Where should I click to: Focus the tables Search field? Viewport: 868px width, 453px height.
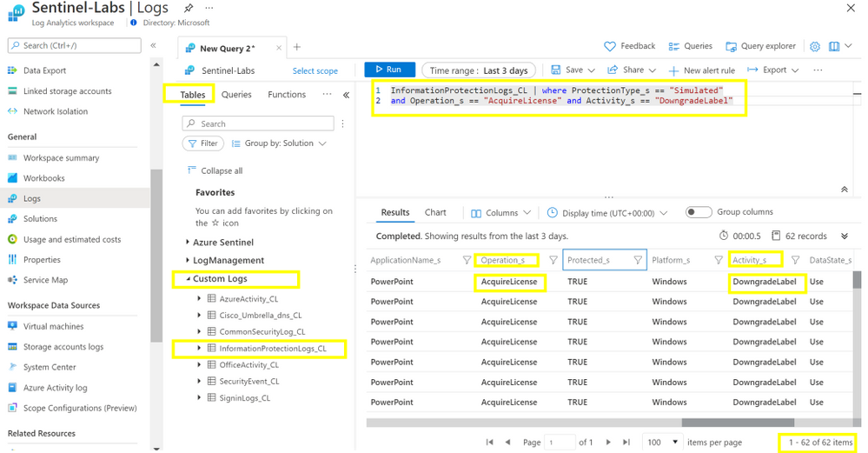[x=258, y=123]
